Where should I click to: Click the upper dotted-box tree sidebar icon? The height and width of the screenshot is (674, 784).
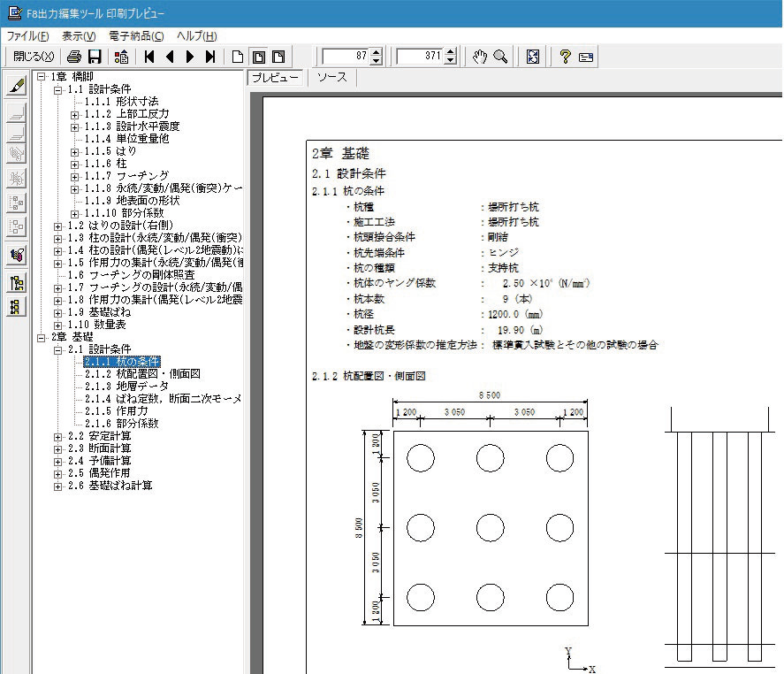[x=17, y=203]
